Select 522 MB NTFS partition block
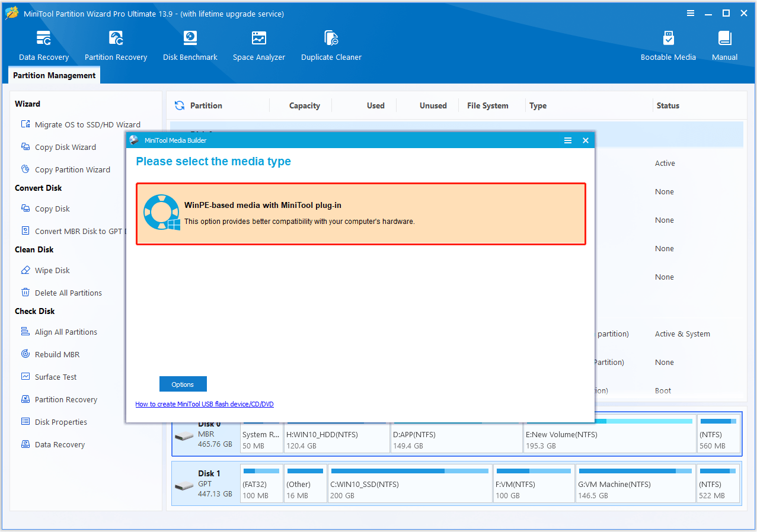This screenshot has height=532, width=757. coord(718,484)
